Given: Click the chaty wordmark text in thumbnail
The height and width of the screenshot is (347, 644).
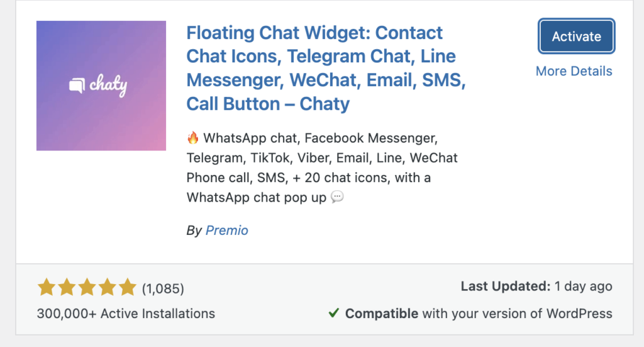Looking at the screenshot, I should (x=108, y=86).
